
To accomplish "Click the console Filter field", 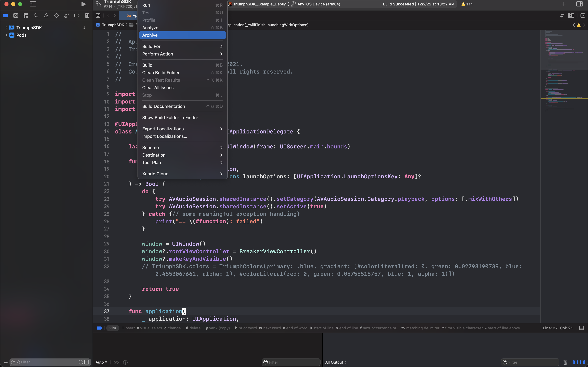I will click(x=530, y=362).
